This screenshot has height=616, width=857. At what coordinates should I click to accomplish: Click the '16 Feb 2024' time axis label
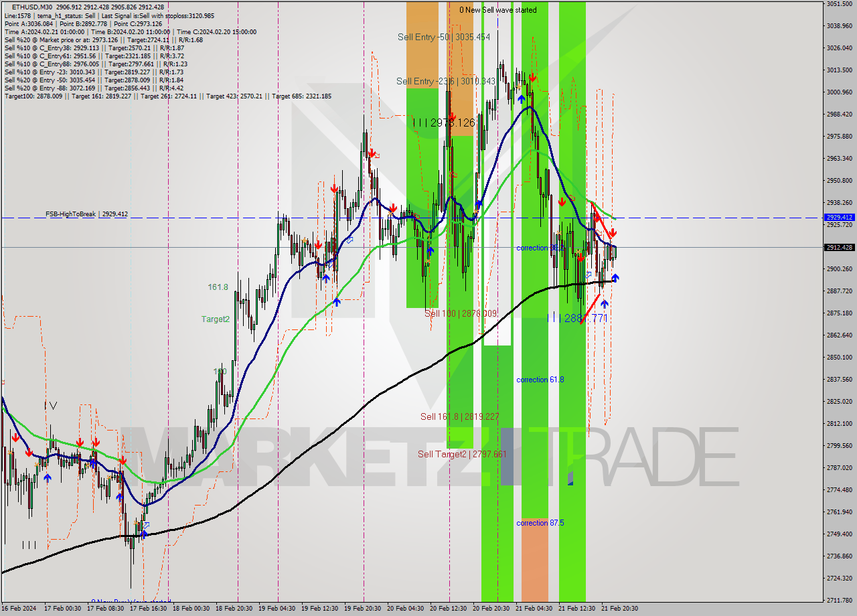tap(19, 609)
